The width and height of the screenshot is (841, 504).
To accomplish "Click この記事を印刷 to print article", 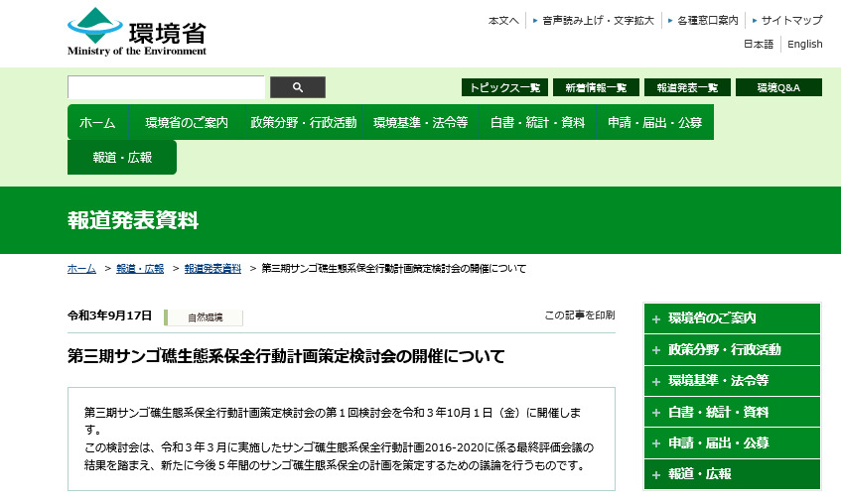I will coord(579,315).
